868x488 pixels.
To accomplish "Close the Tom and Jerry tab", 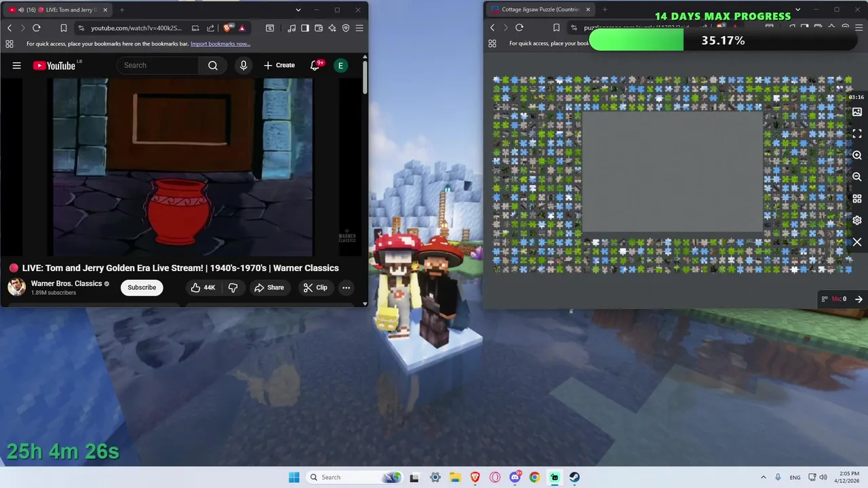I will 104,10.
